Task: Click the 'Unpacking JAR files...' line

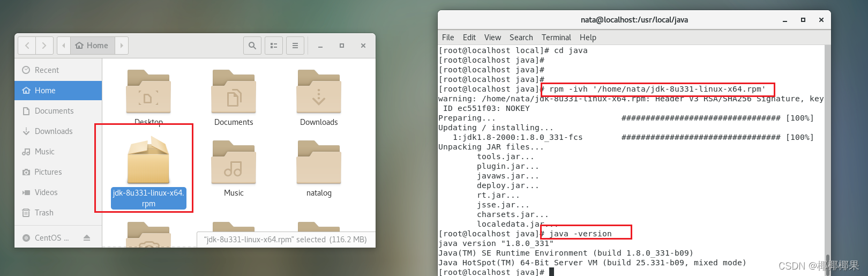Action: 491,147
